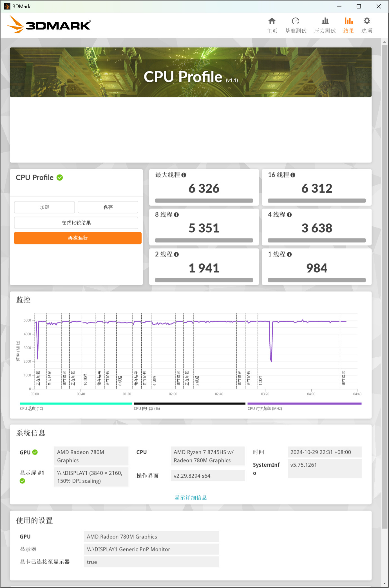The image size is (389, 588).
Task: Open the Stress Test (压力测试) icon
Action: point(325,21)
